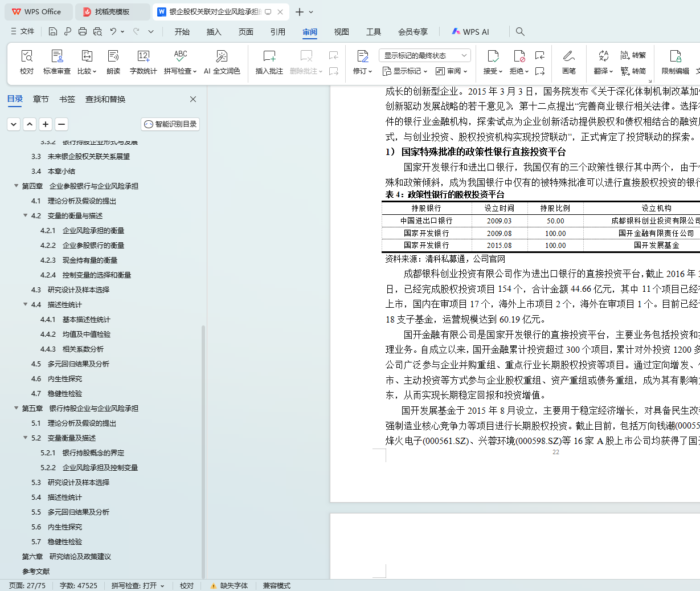Convert text with 转繁 button
The image size is (700, 591).
click(x=633, y=55)
